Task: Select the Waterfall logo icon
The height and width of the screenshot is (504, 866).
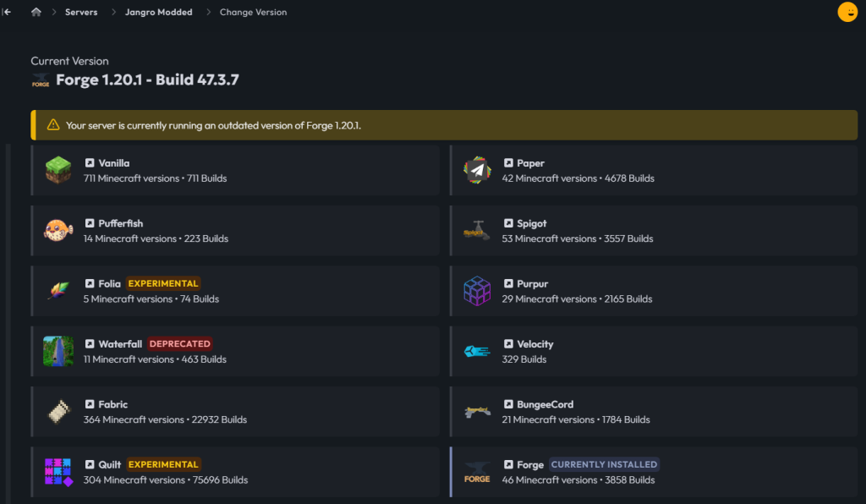Action: click(x=58, y=350)
